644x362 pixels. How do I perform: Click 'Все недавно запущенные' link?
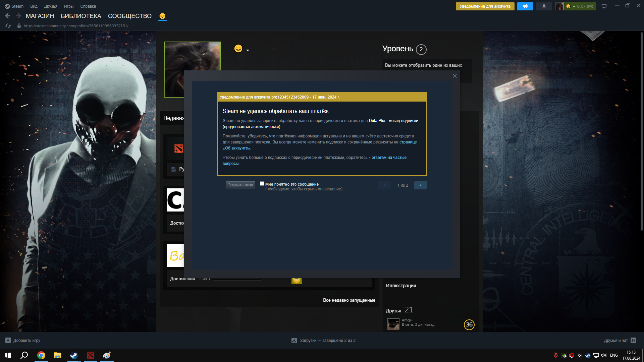tap(349, 300)
